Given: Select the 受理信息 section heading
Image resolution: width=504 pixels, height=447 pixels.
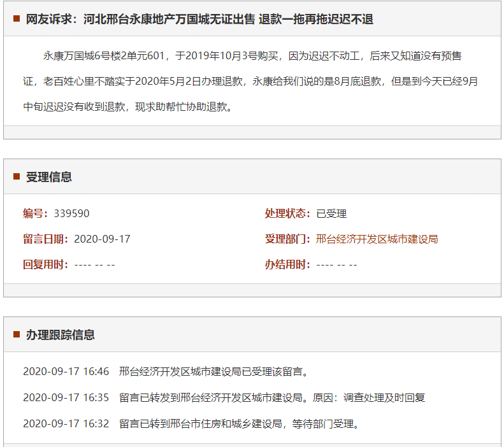Looking at the screenshot, I should (x=49, y=177).
